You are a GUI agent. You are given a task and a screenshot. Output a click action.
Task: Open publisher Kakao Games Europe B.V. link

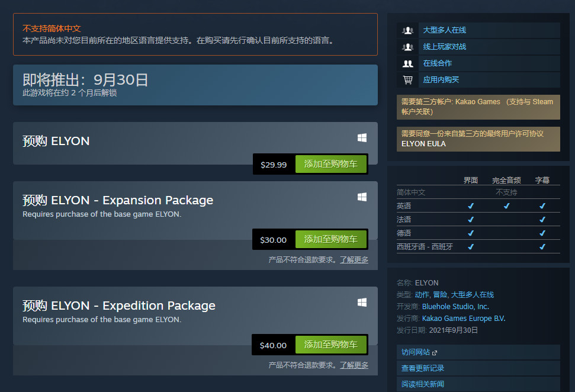click(464, 319)
